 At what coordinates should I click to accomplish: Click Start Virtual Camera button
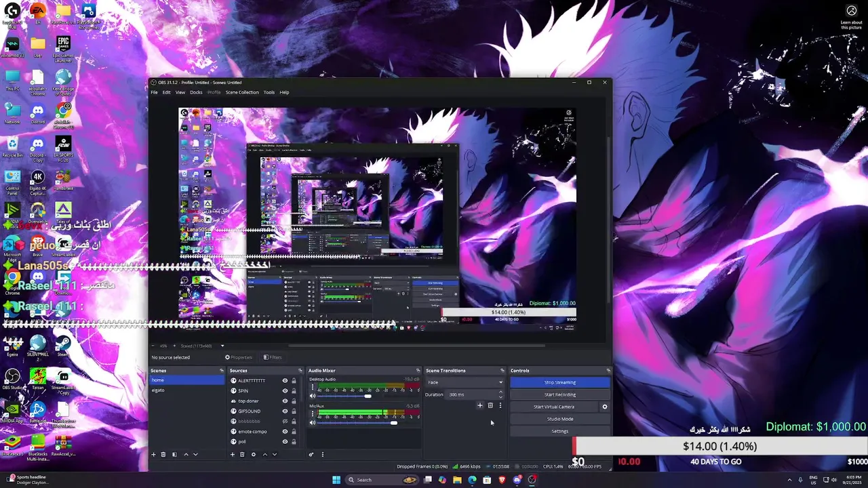(554, 407)
